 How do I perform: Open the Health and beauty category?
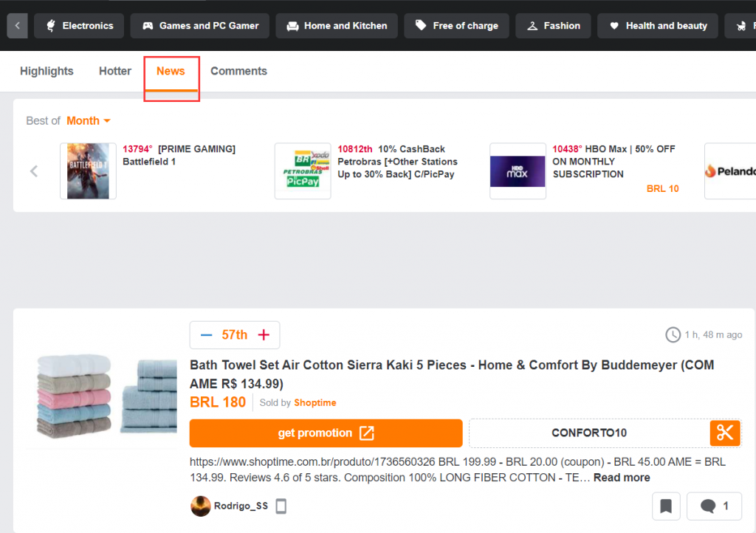coord(658,26)
